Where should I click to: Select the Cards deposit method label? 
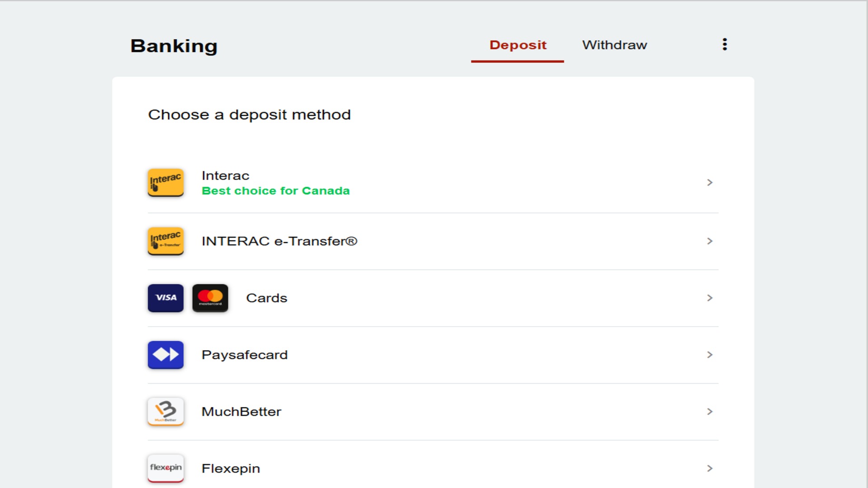267,298
